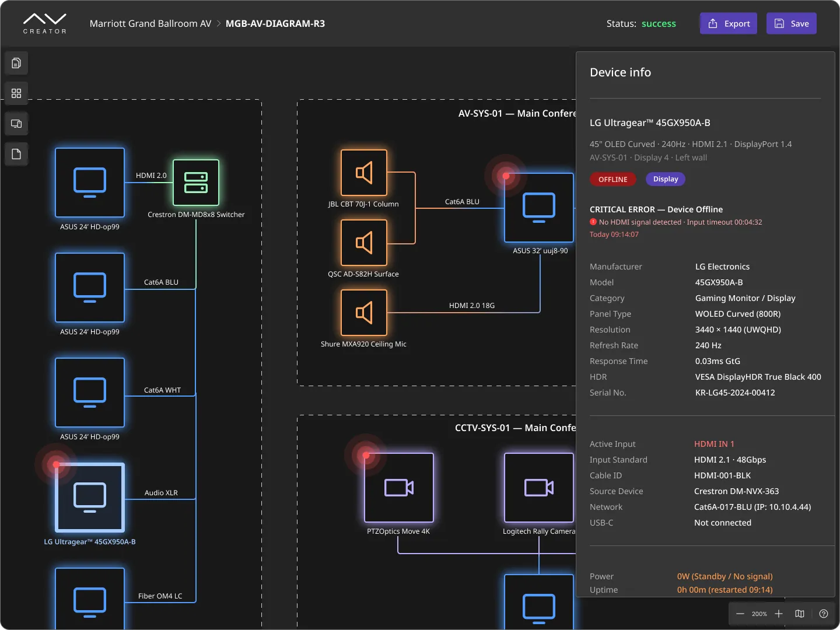Click the red alert dot on PTZOptics camera
The height and width of the screenshot is (630, 840).
366,455
